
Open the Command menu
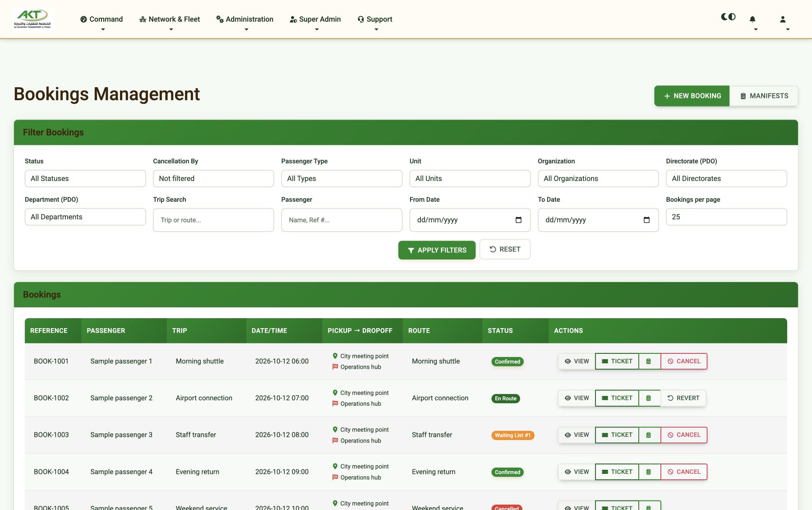(101, 19)
